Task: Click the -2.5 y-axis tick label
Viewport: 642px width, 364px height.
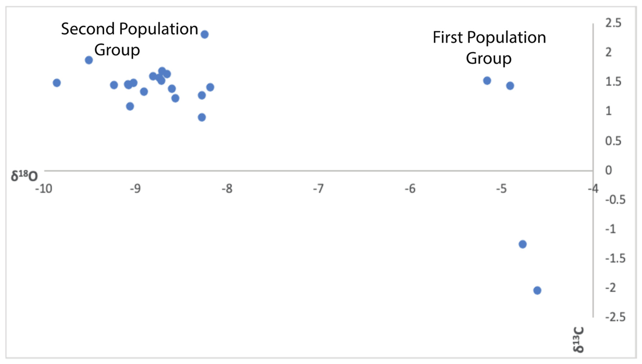Action: (x=615, y=317)
